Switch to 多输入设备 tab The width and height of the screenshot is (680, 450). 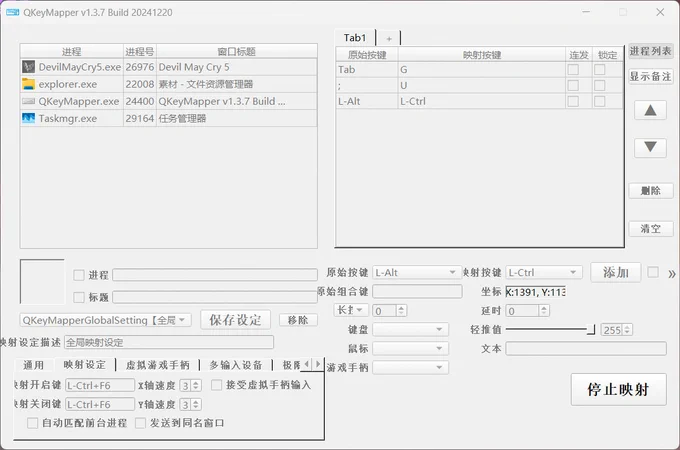[x=236, y=365]
